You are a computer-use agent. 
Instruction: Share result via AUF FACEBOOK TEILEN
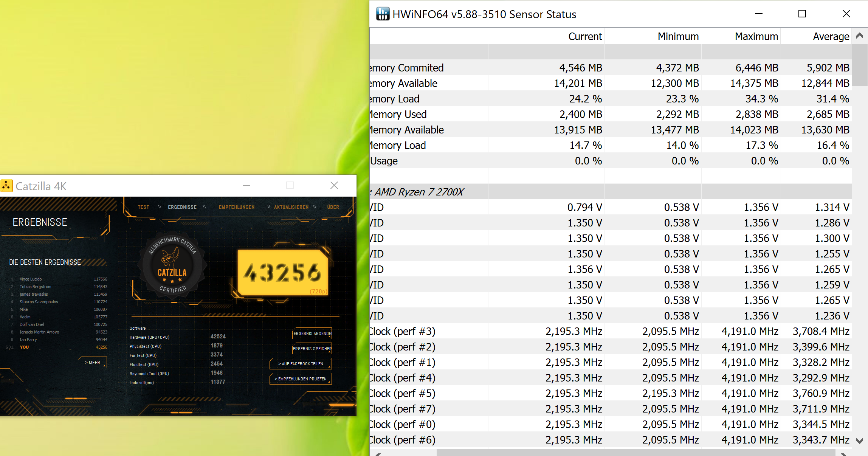click(301, 364)
